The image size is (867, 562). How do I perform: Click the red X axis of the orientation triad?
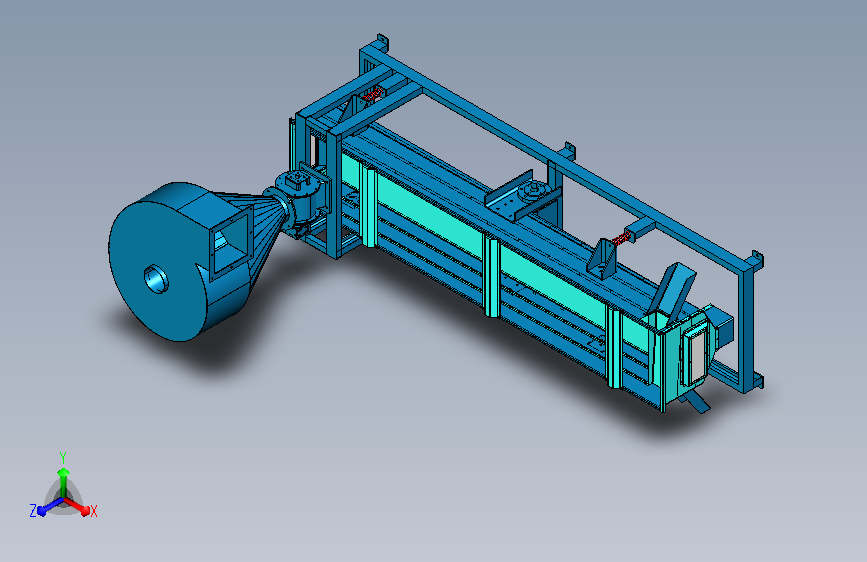click(x=77, y=506)
